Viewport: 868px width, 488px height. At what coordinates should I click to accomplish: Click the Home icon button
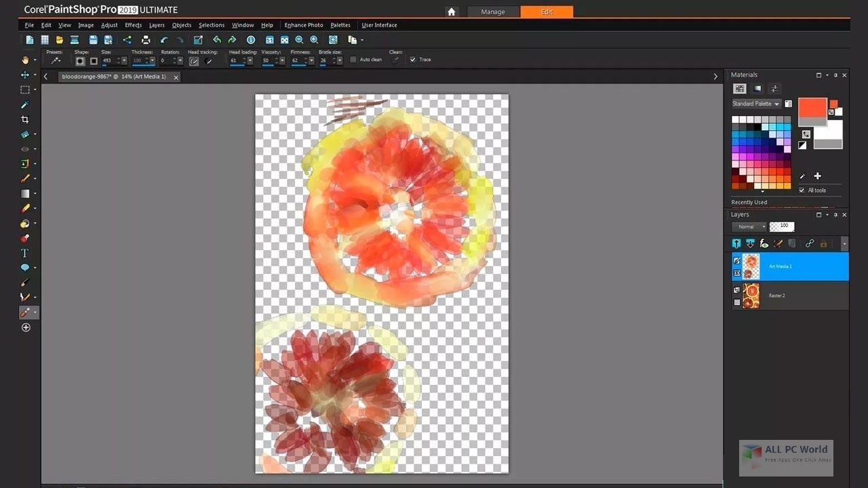pyautogui.click(x=452, y=12)
